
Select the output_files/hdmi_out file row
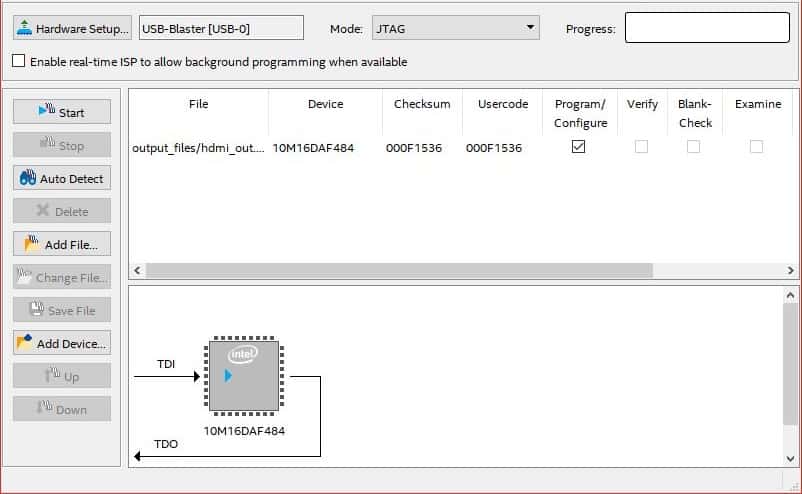click(x=198, y=148)
